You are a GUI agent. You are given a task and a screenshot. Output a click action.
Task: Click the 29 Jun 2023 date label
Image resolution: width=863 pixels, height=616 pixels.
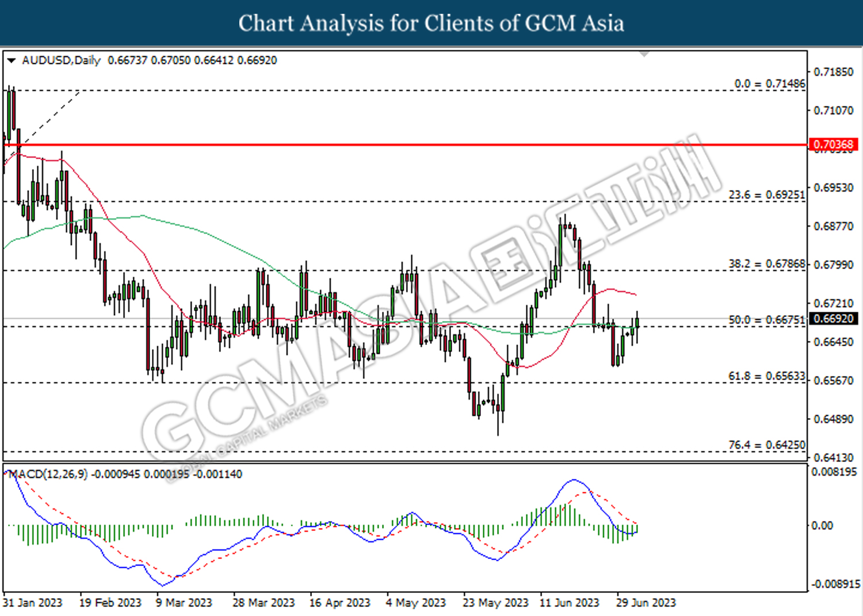(x=646, y=603)
